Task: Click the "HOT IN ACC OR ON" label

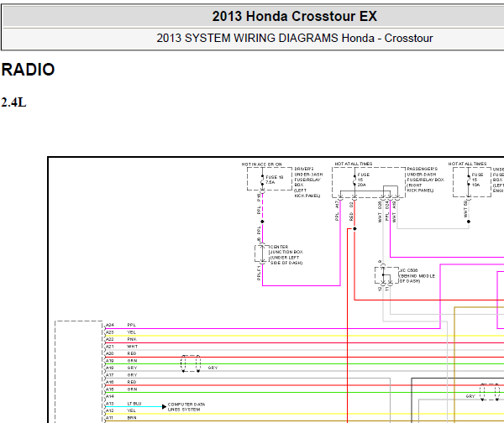Action: pyautogui.click(x=261, y=164)
